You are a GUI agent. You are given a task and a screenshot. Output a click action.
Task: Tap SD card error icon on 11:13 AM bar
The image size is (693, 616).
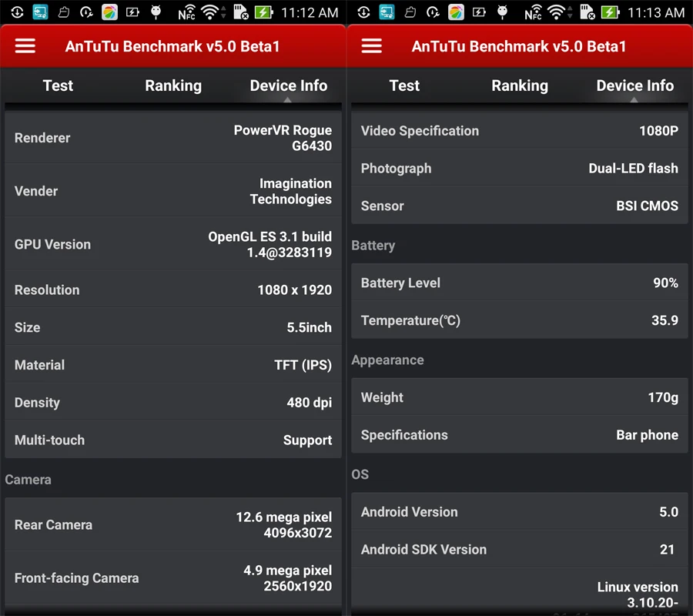[587, 12]
